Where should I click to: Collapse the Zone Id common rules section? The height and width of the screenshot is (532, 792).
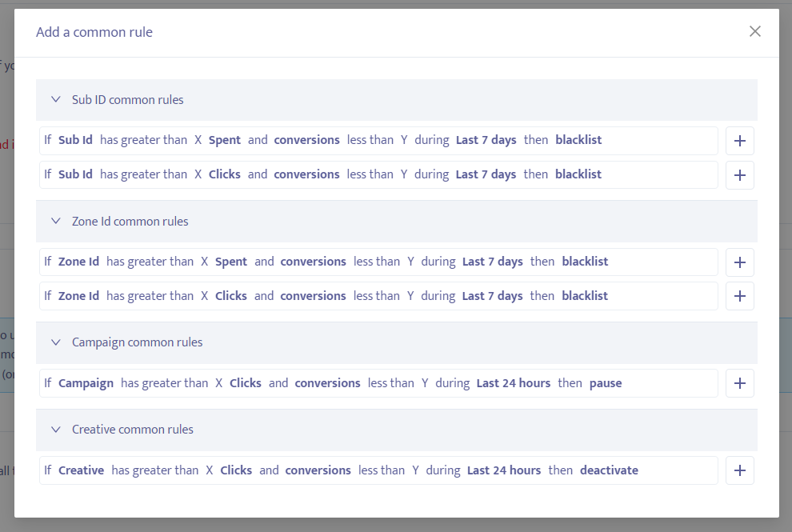(56, 221)
